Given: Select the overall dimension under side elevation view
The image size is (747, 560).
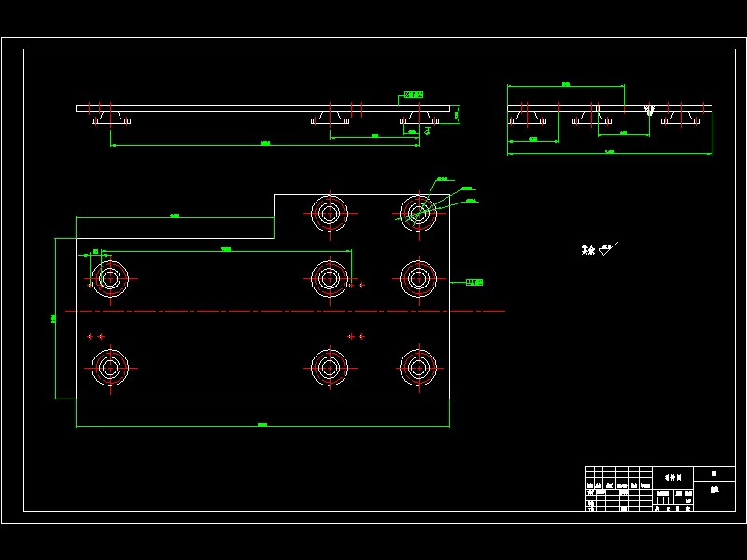Looking at the screenshot, I should pos(610,153).
